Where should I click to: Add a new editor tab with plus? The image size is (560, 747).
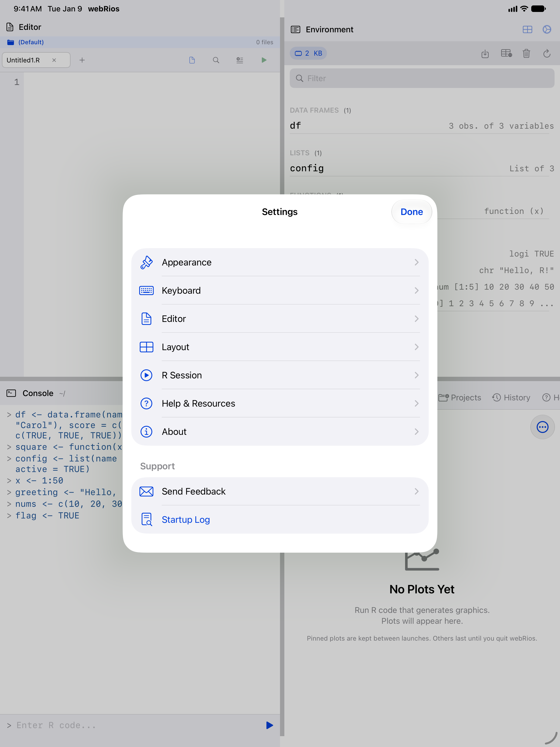[x=82, y=60]
